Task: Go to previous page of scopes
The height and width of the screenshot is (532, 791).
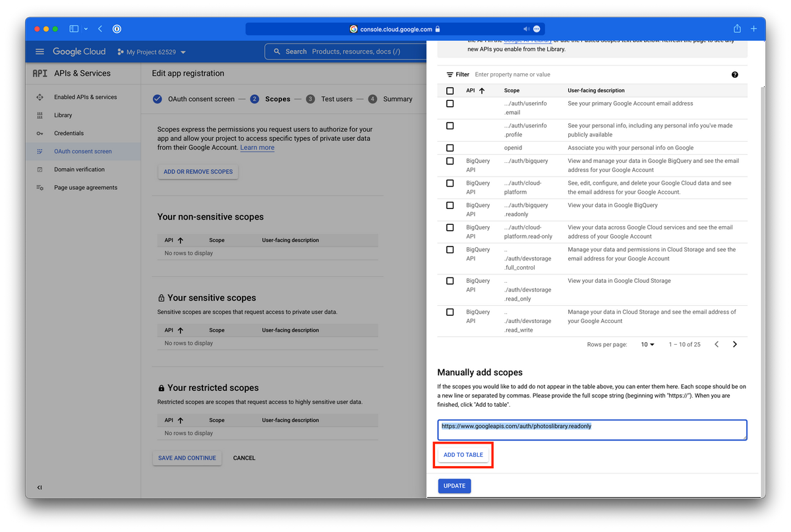Action: pyautogui.click(x=717, y=344)
